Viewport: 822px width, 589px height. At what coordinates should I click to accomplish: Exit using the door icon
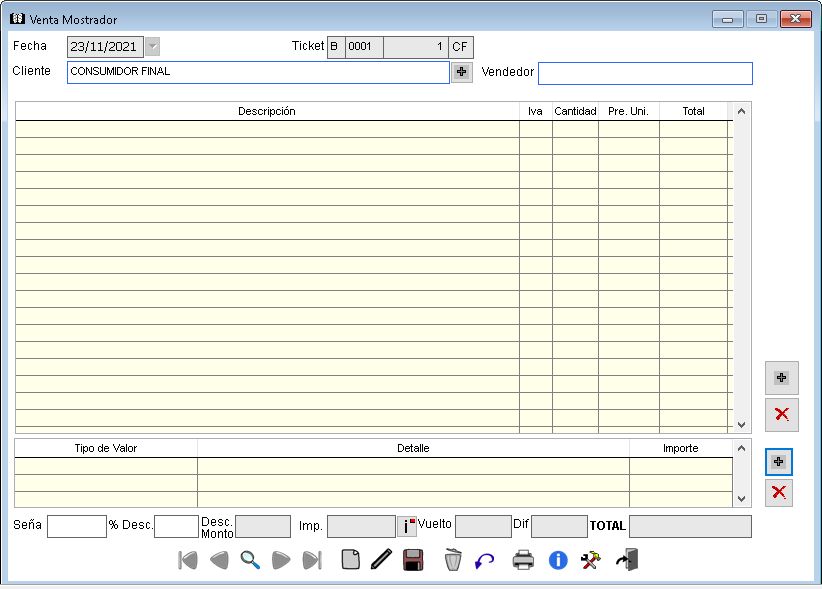click(627, 560)
